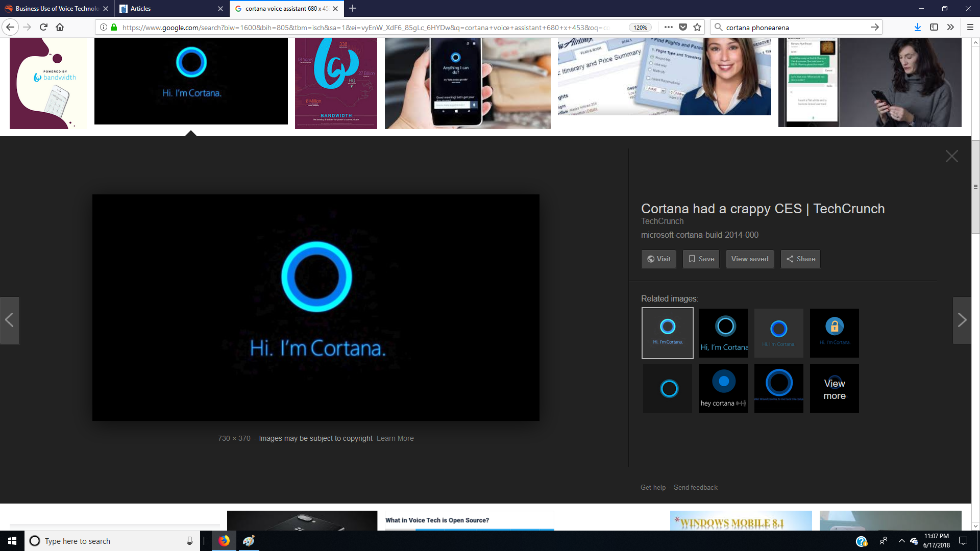This screenshot has height=551, width=980.
Task: Click View more related images
Action: tap(834, 389)
